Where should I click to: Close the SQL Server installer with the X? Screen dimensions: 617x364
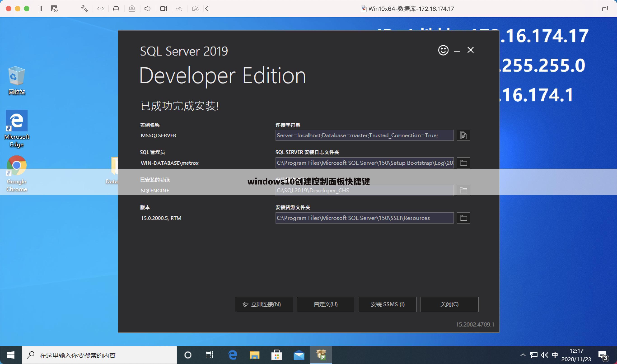470,50
